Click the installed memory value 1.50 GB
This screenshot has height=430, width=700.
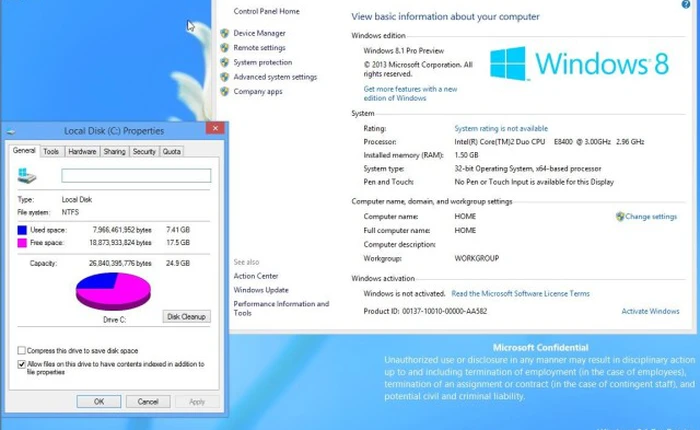[x=466, y=155]
